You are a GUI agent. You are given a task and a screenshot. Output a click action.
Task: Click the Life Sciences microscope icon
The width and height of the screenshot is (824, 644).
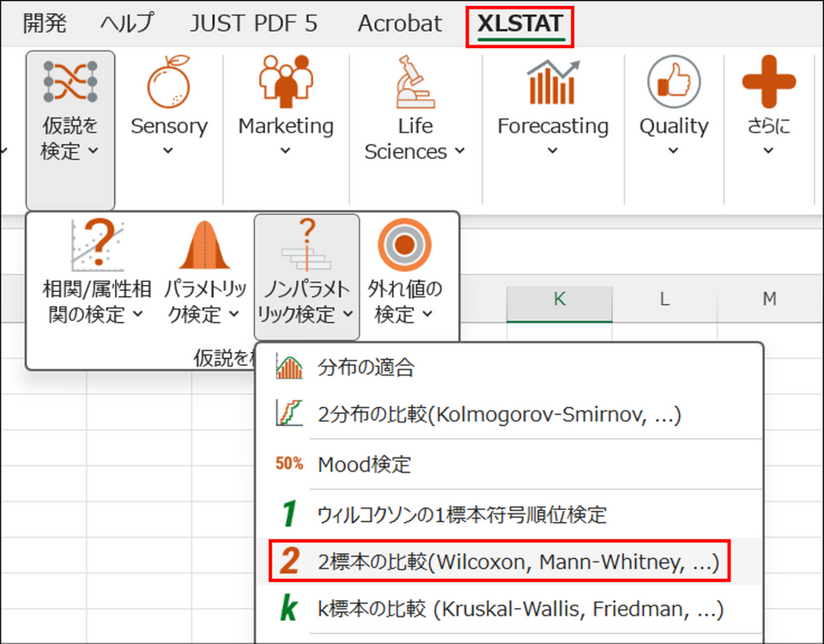(x=415, y=83)
